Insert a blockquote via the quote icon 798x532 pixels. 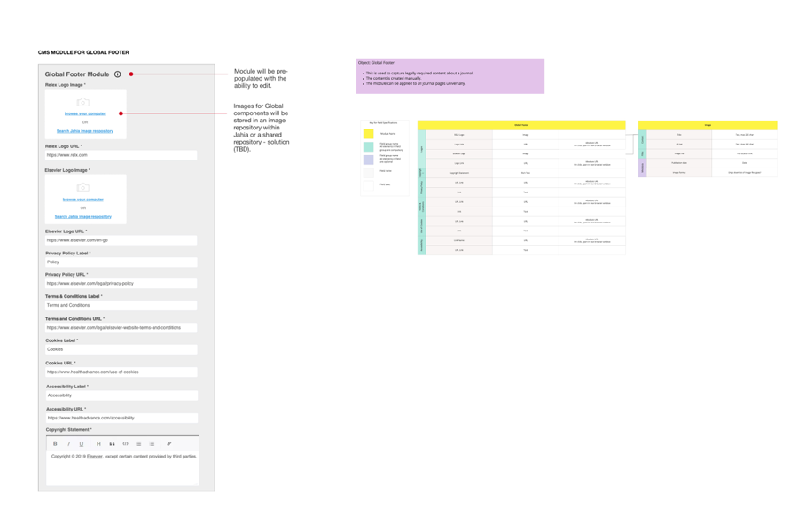(x=112, y=443)
